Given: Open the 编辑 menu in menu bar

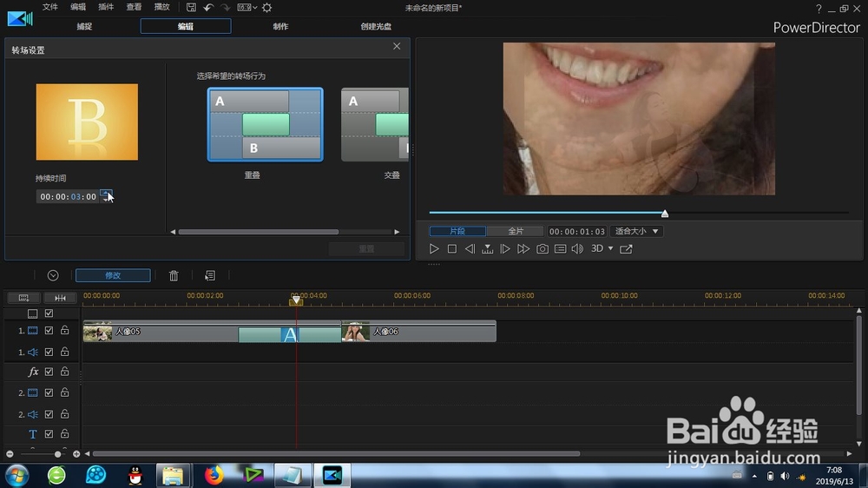Looking at the screenshot, I should [x=78, y=7].
